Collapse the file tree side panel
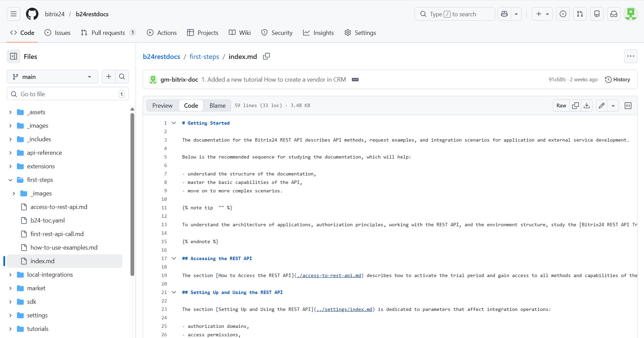This screenshot has height=338, width=644. pos(13,56)
